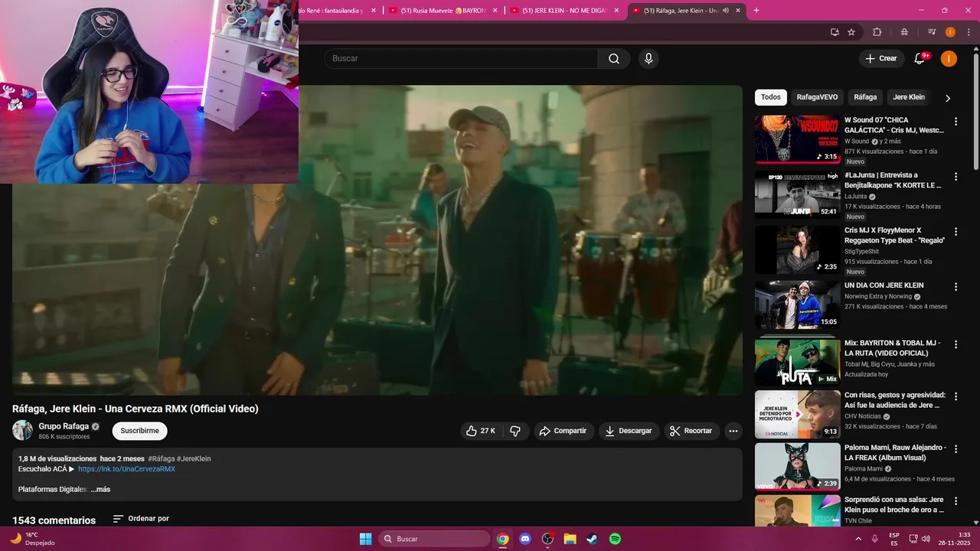
Task: Dislike the video with the thumbs-down icon
Action: [x=515, y=431]
